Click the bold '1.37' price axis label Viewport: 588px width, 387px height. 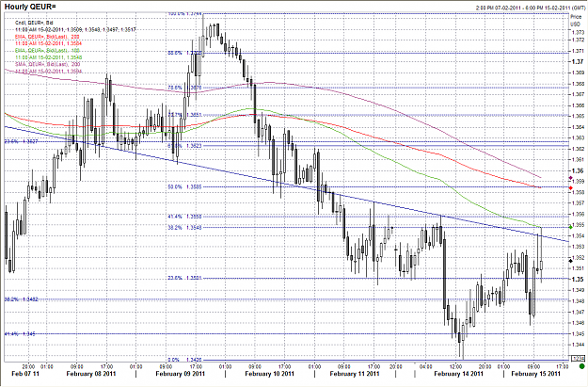tap(578, 62)
